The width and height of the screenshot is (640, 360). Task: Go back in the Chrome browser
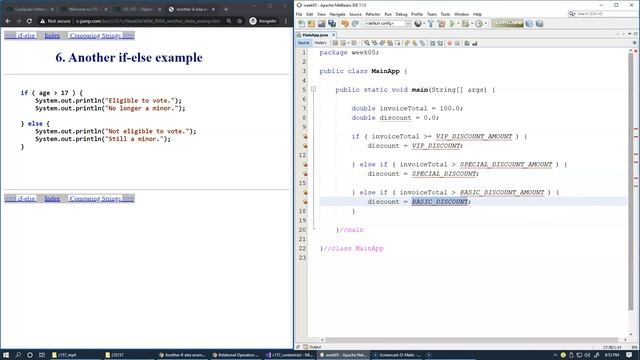click(8, 21)
